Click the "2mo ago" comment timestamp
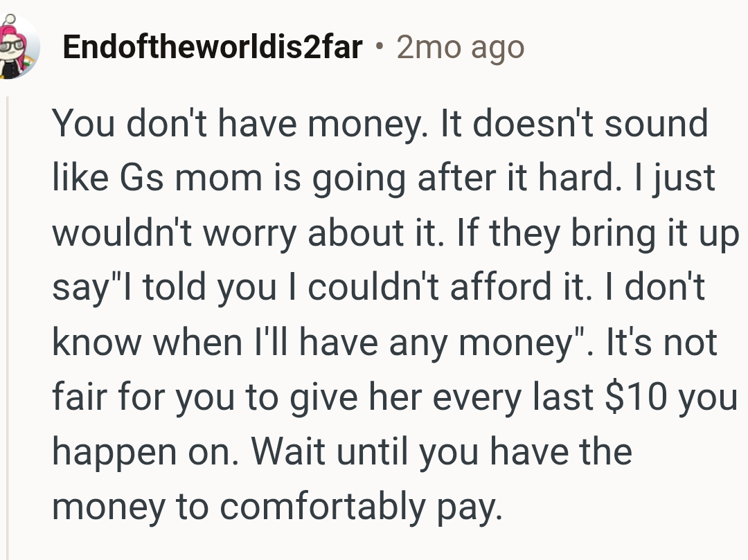 (461, 47)
